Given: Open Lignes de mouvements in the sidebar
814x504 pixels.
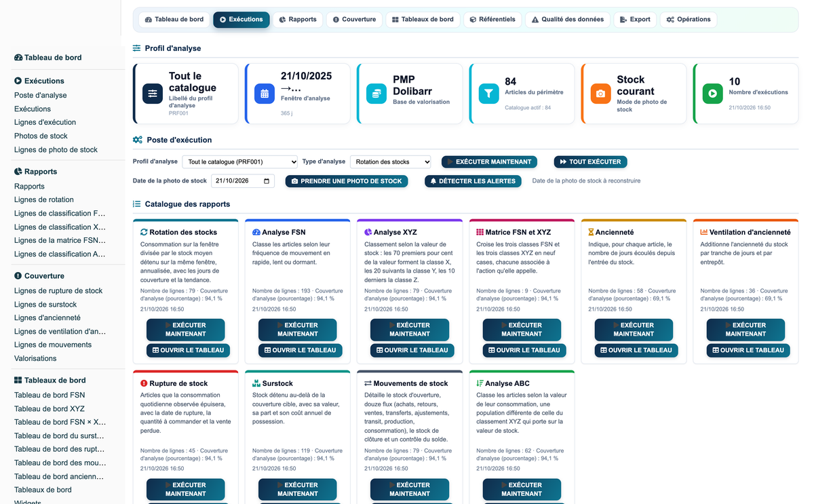Looking at the screenshot, I should pos(53,345).
